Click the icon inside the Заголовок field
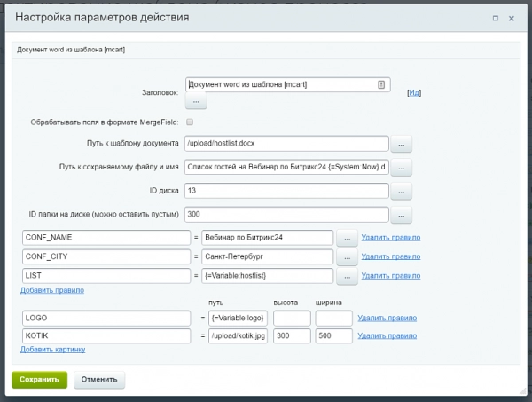 (381, 84)
